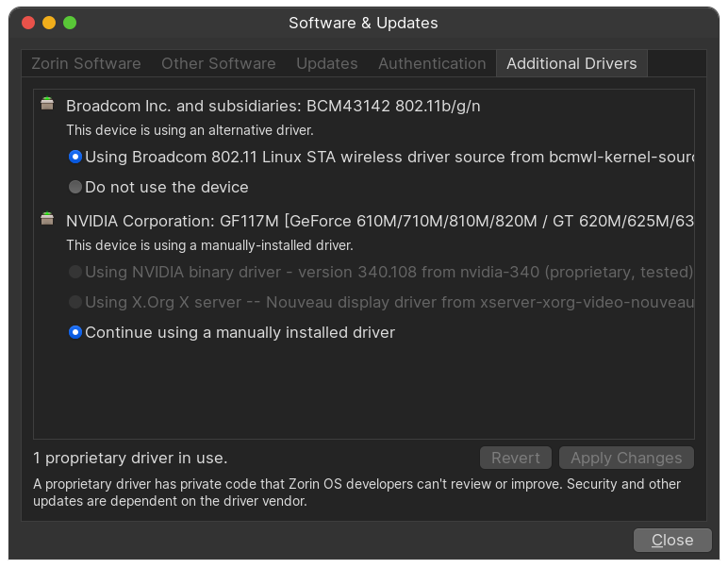Select NVIDIA binary driver version 340.108
Viewport: 728px width, 568px height.
click(75, 272)
